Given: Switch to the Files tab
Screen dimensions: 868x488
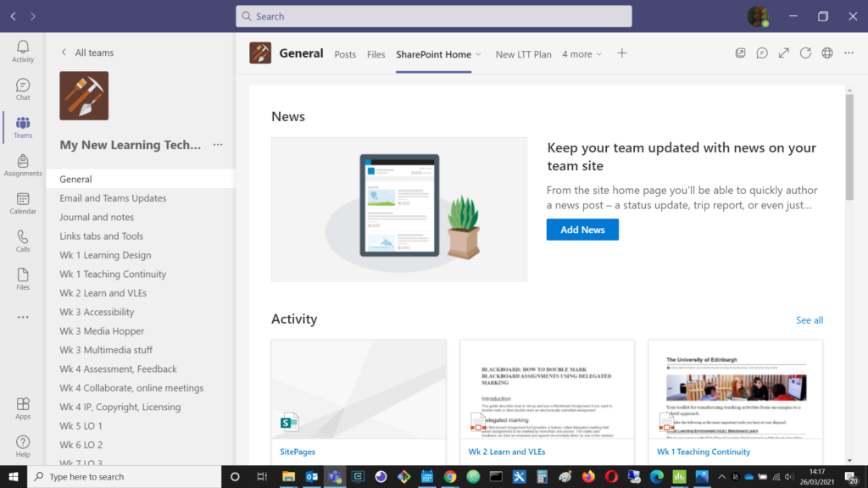Looking at the screenshot, I should coord(376,54).
